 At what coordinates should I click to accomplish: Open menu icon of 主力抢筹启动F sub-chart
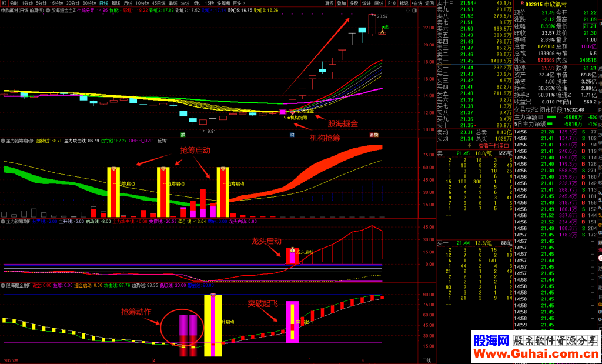click(3, 141)
